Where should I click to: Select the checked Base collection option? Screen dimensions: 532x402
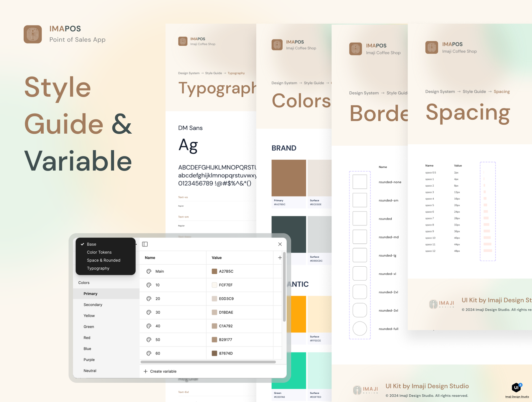(92, 244)
